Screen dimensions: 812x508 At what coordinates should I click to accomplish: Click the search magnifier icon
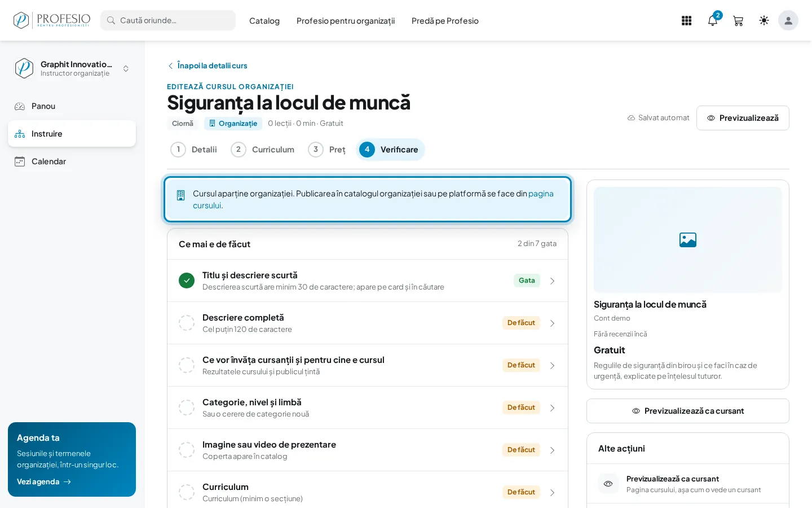[x=111, y=21]
